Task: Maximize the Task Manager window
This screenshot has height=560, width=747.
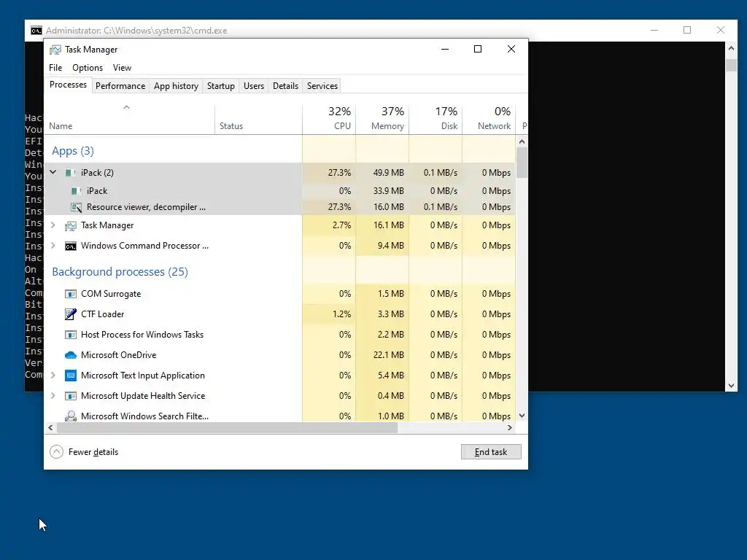Action: tap(478, 49)
